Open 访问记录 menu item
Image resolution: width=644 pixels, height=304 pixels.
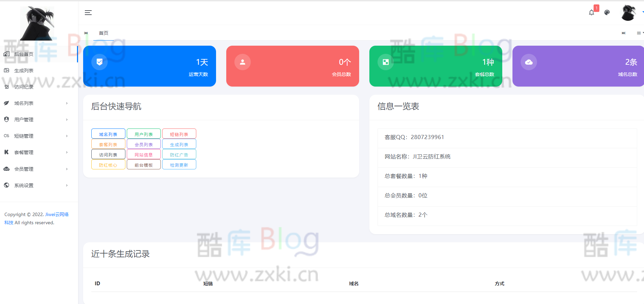coord(39,87)
